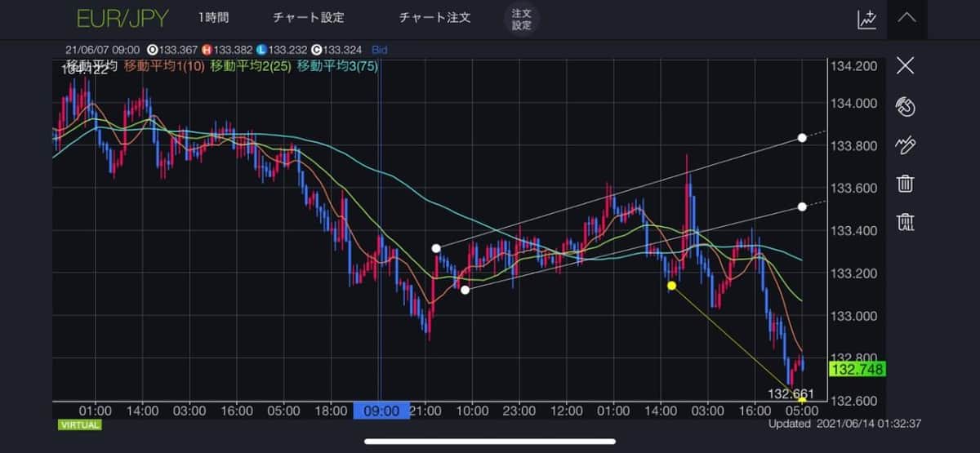Select the trendline drawing pencil tool
The height and width of the screenshot is (453, 980).
click(905, 145)
